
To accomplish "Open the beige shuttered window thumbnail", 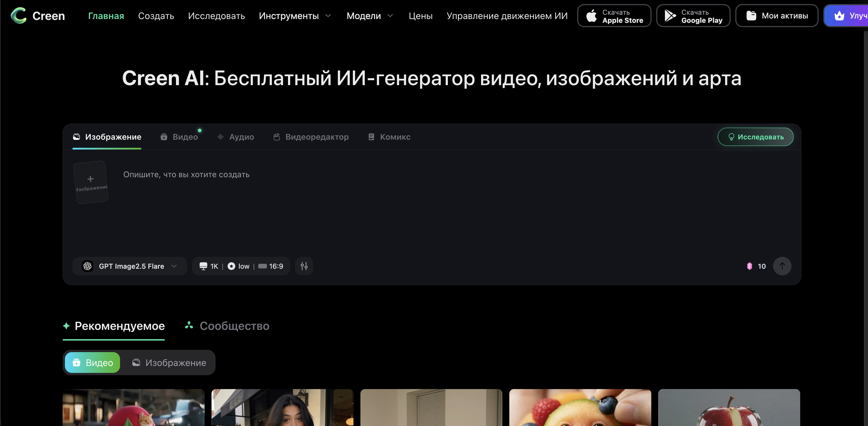I will click(x=431, y=408).
